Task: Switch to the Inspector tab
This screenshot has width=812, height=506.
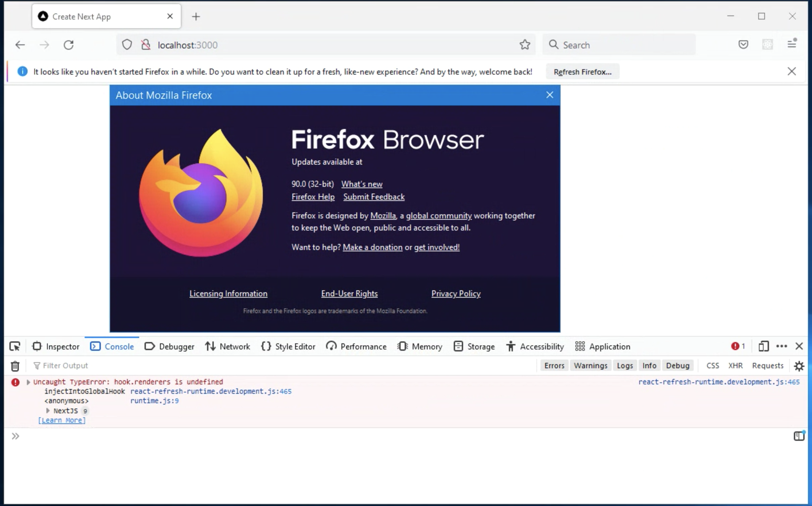Action: tap(56, 346)
